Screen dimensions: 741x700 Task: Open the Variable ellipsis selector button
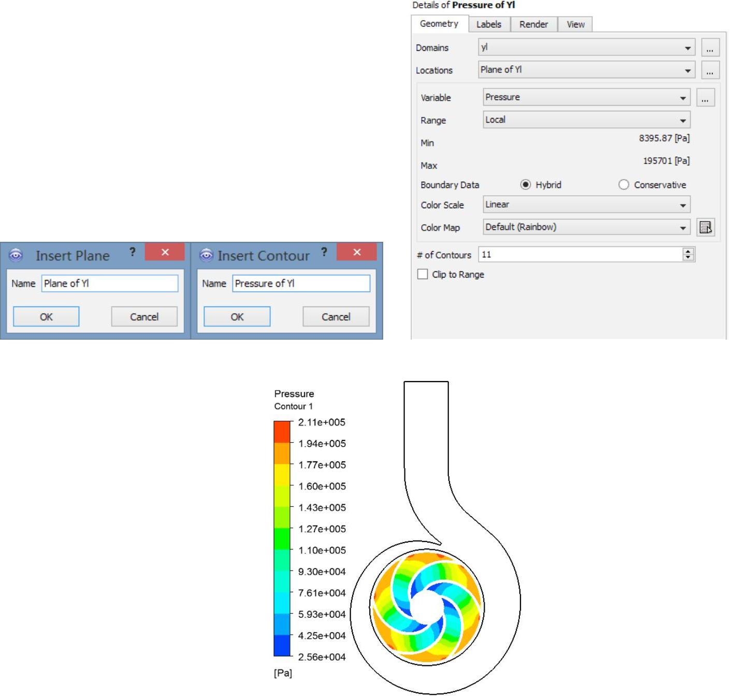(705, 97)
